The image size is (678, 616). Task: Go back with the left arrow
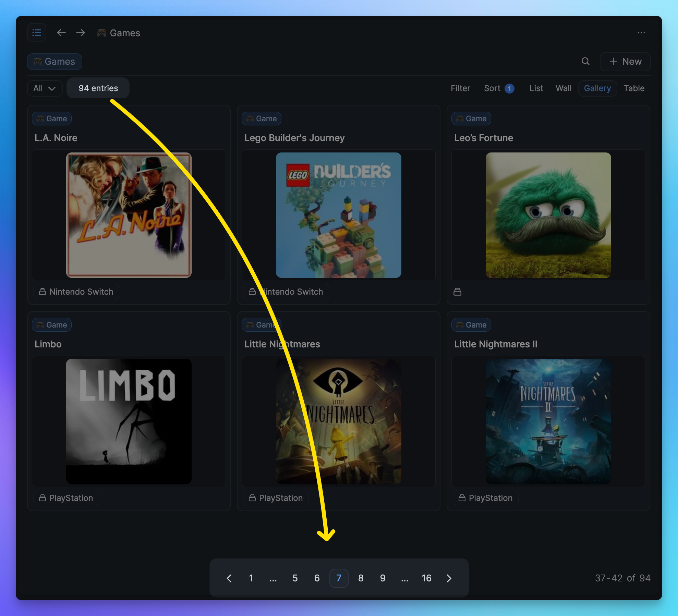click(x=61, y=33)
